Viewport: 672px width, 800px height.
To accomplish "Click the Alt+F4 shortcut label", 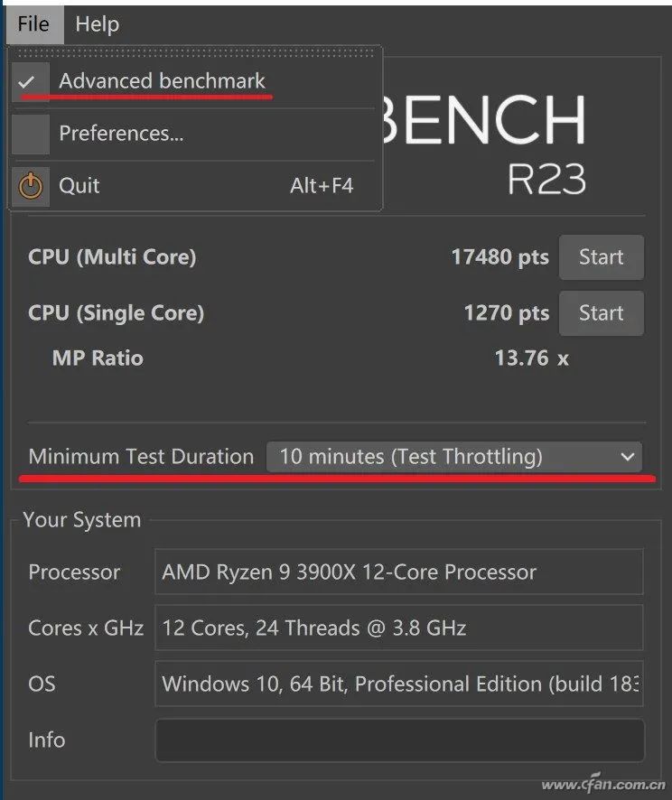I will 322,186.
